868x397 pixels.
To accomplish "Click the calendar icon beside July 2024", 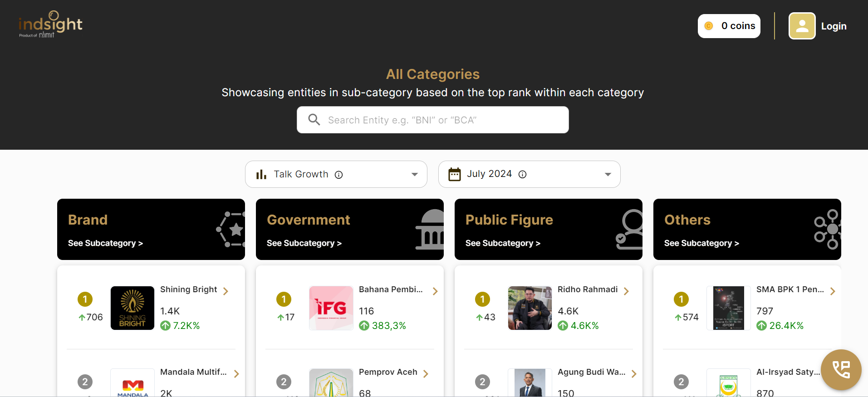I will [455, 174].
